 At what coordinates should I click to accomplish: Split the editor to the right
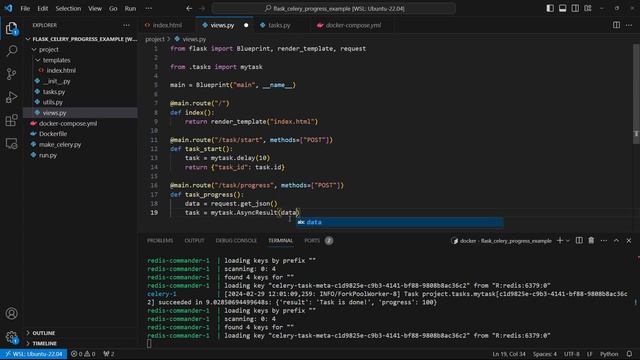coord(616,25)
